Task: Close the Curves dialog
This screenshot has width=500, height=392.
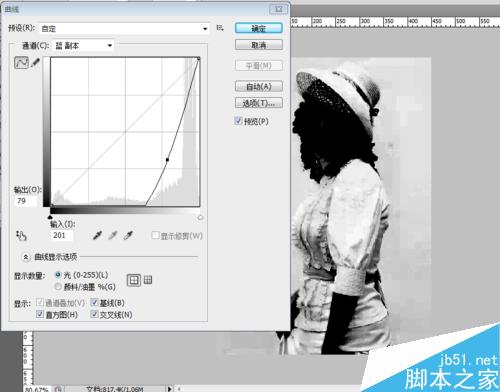Action: [279, 9]
